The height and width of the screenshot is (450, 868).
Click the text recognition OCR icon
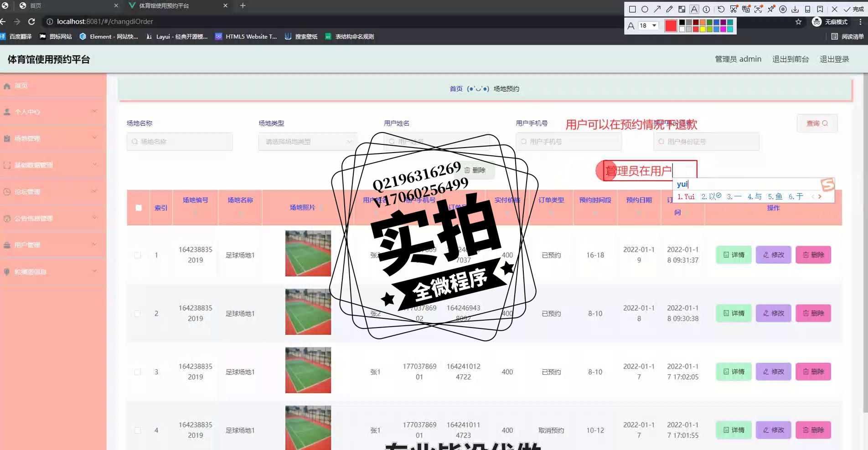pos(758,9)
